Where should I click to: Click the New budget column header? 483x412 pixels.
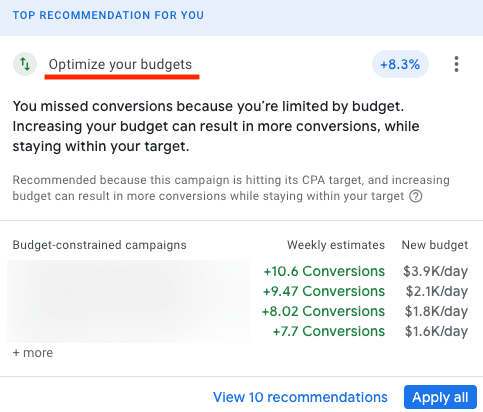[435, 245]
